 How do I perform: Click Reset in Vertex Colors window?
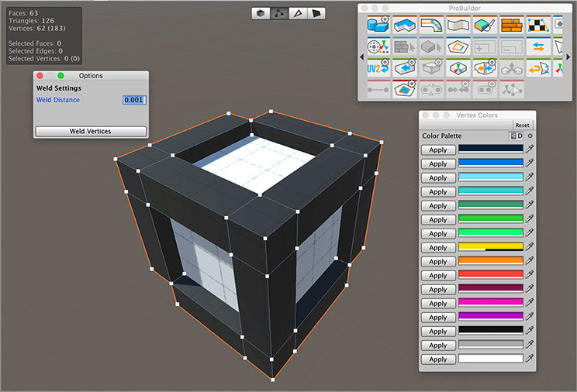(522, 125)
